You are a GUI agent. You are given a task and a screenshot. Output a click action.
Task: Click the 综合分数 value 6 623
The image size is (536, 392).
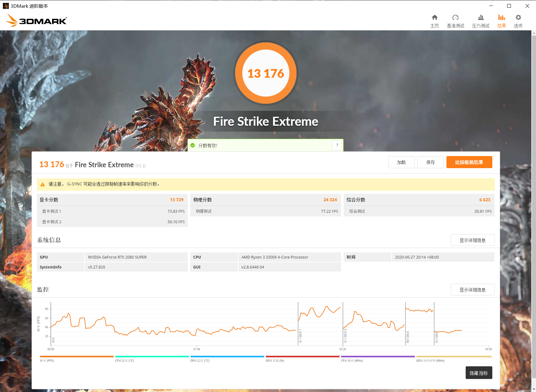(x=485, y=200)
